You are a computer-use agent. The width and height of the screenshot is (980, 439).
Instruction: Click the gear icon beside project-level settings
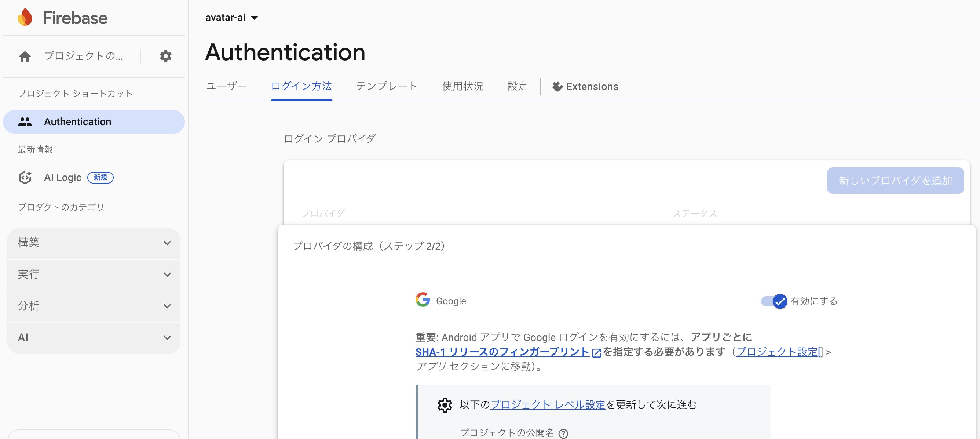(445, 405)
